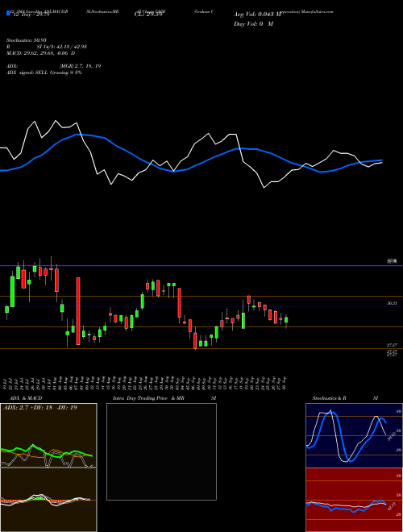The image size is (403, 532).
Task: Click the blue 12 Day SMA legend square
Action: coord(8,14)
